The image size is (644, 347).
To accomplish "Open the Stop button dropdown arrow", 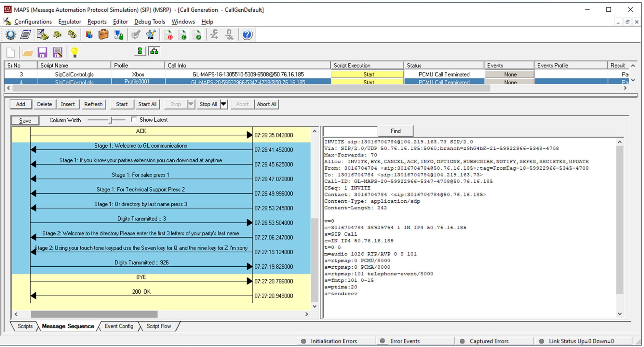I will point(191,104).
